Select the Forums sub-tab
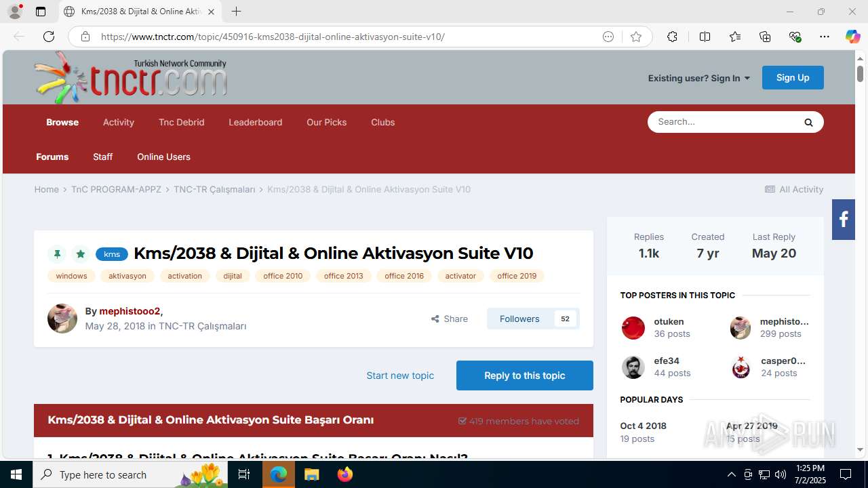 pyautogui.click(x=52, y=157)
